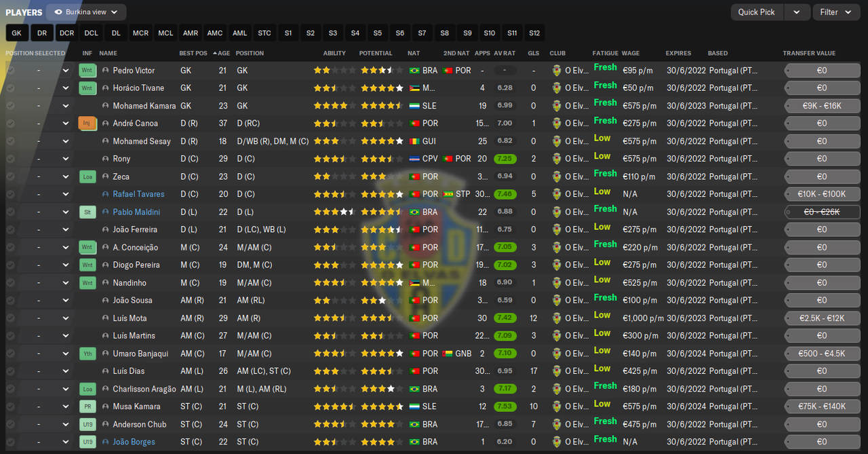The height and width of the screenshot is (454, 868).
Task: Open the profile of player Pablo Maldini
Action: [x=136, y=212]
